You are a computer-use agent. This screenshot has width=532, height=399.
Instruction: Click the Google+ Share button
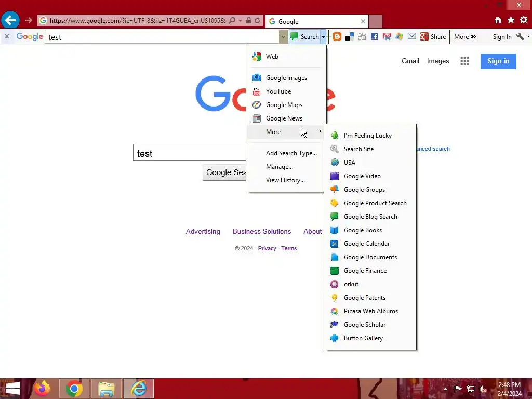[x=433, y=37]
